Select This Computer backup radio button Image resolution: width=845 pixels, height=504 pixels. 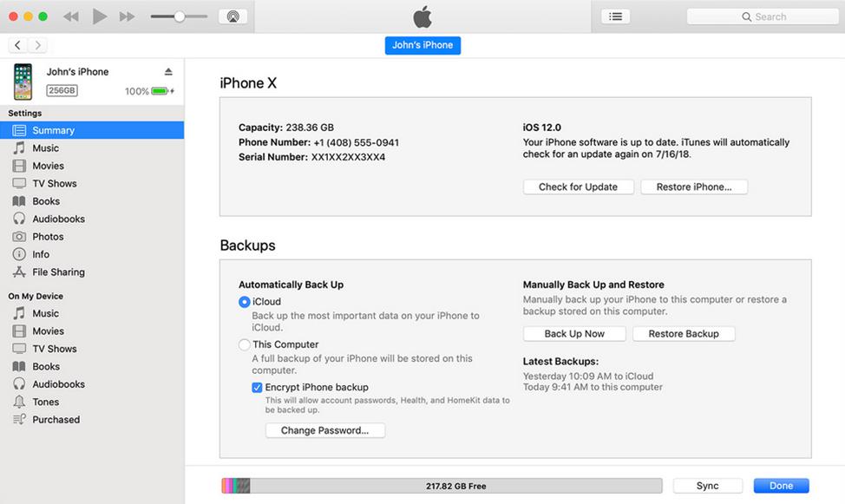(x=244, y=344)
